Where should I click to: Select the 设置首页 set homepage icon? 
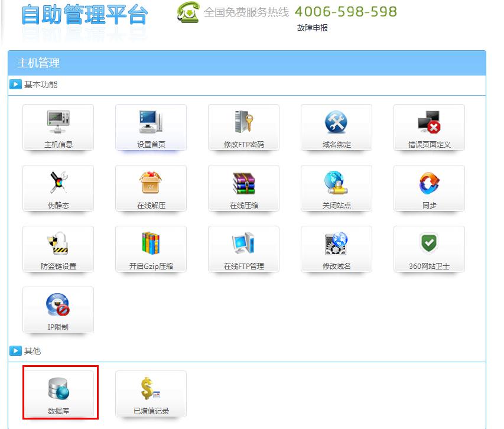[151, 127]
